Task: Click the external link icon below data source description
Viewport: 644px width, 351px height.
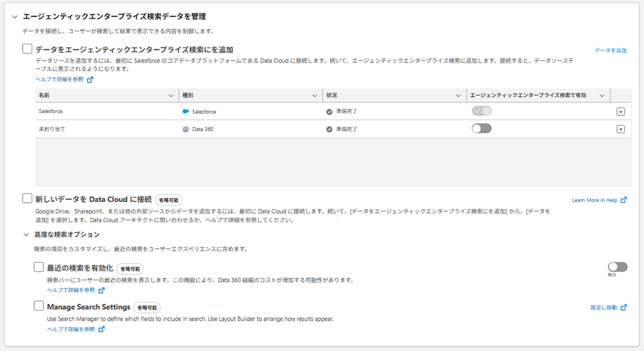Action: point(90,80)
